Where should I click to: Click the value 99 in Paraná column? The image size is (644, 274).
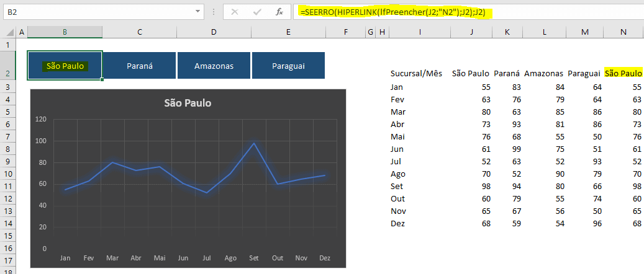516,149
